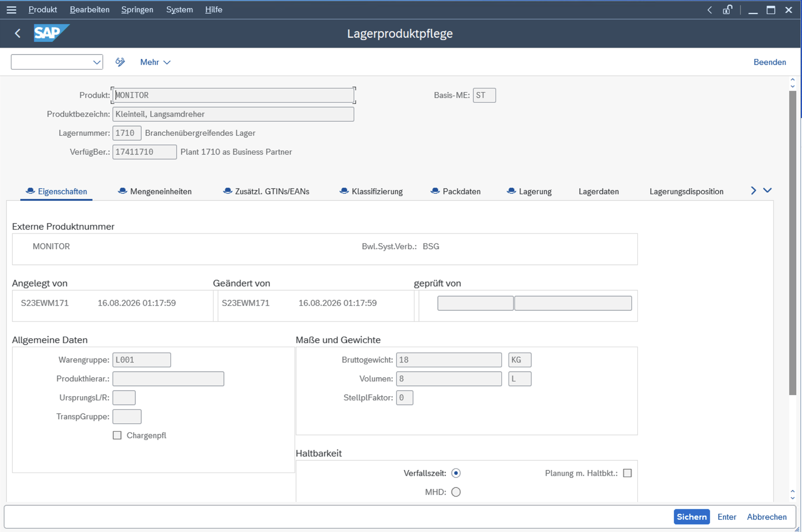Image resolution: width=802 pixels, height=532 pixels.
Task: Click the hat icon on Eigenschaften tab
Action: point(30,191)
